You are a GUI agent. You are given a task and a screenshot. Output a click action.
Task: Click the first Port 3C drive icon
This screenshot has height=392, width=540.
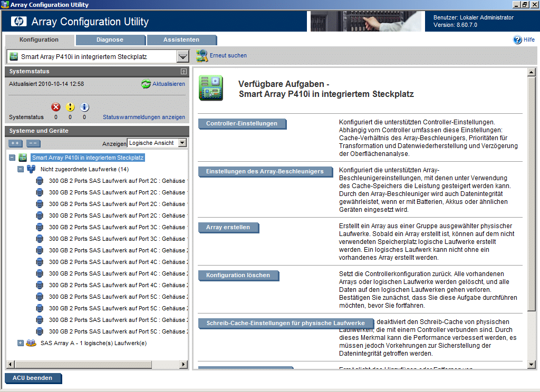point(40,227)
